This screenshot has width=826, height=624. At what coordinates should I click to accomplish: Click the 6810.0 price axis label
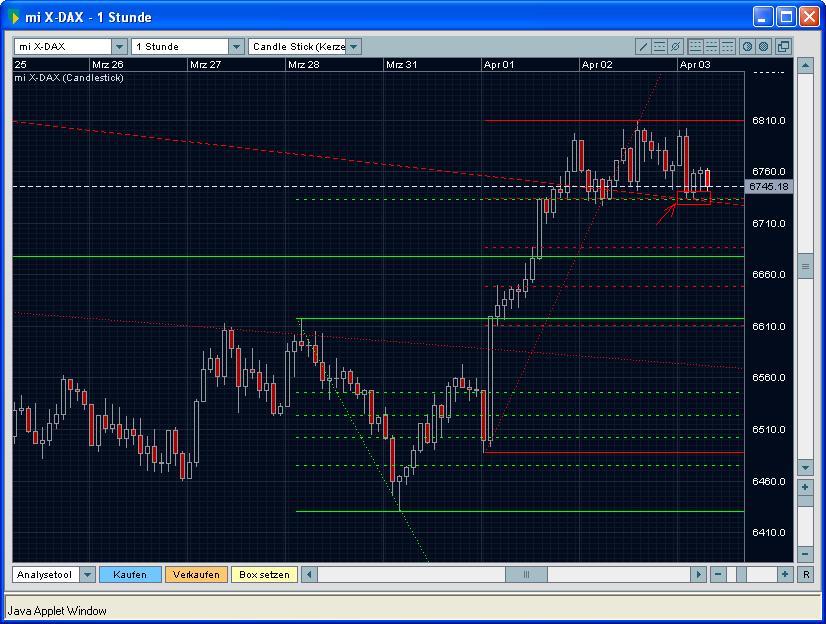pyautogui.click(x=769, y=121)
